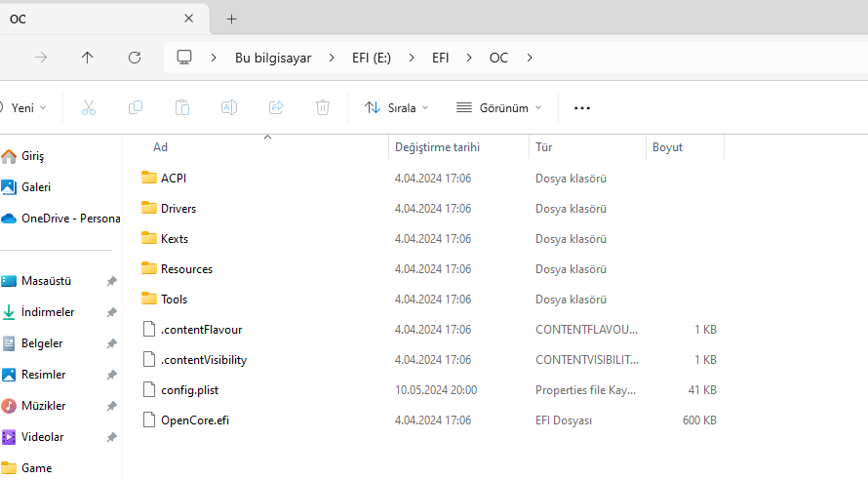Click the Cut scissors icon in toolbar
The width and height of the screenshot is (868, 480).
tap(89, 108)
